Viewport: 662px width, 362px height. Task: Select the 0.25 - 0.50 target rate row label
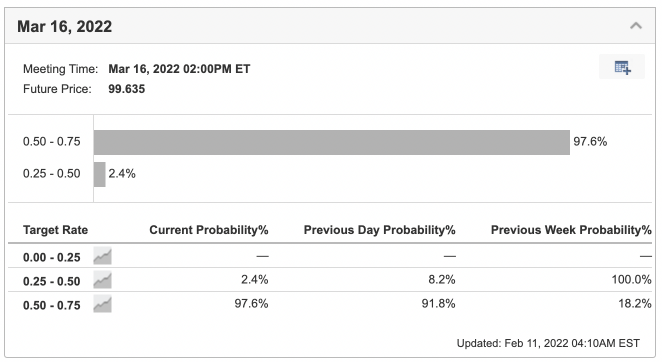point(52,281)
